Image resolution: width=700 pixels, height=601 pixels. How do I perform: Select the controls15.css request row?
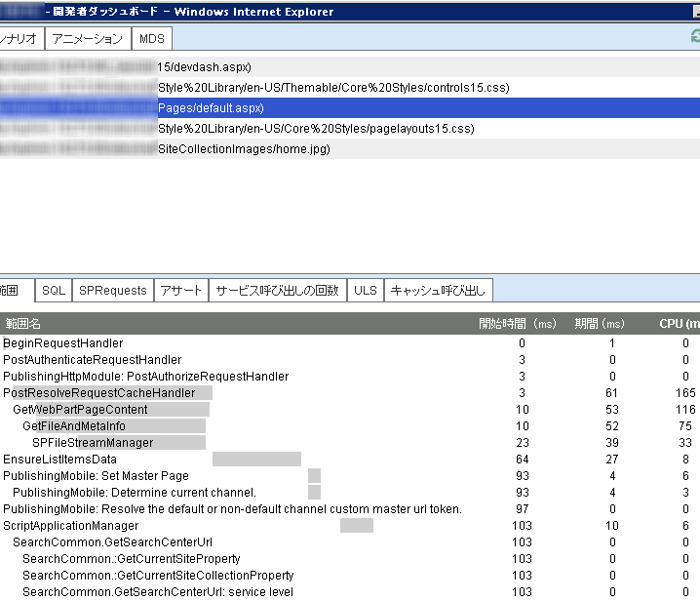click(350, 88)
